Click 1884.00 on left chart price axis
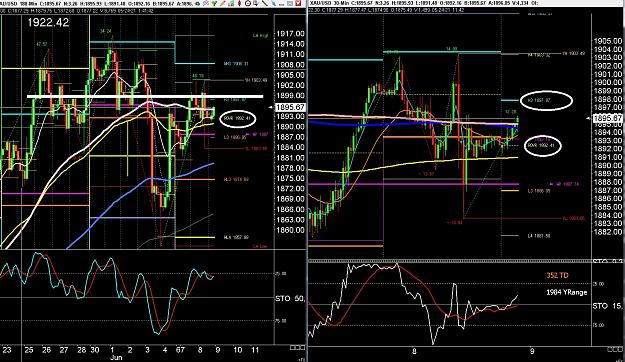This screenshot has height=362, width=625. [291, 148]
